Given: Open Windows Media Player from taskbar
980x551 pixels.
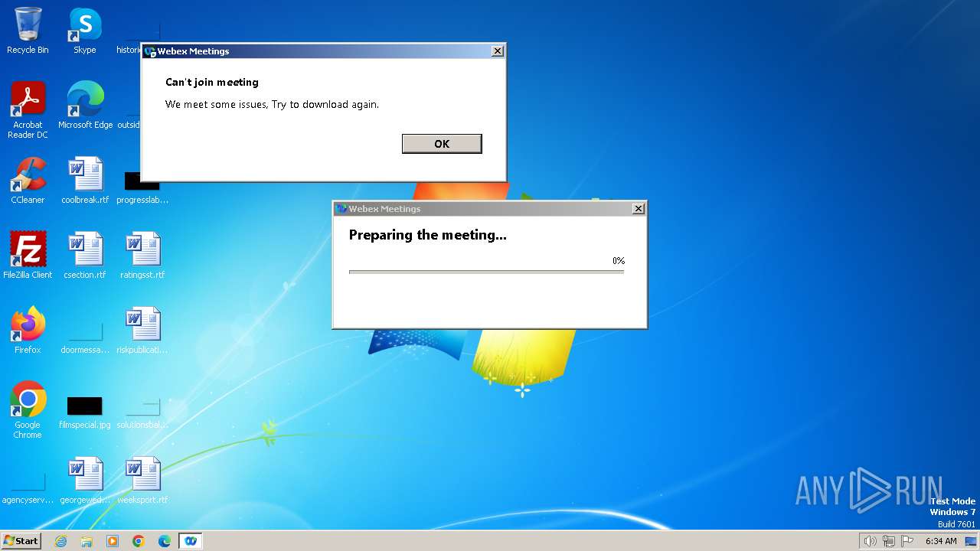Looking at the screenshot, I should [113, 541].
